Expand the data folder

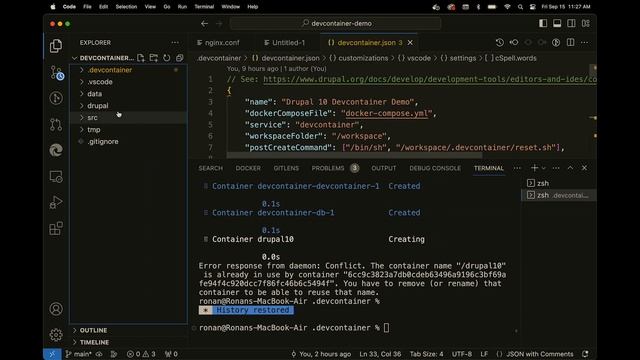pos(129,93)
